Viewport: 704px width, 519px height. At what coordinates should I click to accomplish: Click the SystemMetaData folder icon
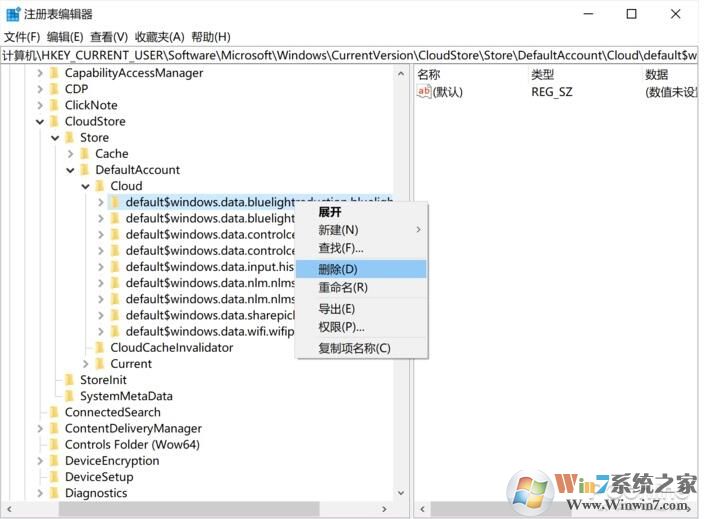pyautogui.click(x=70, y=396)
